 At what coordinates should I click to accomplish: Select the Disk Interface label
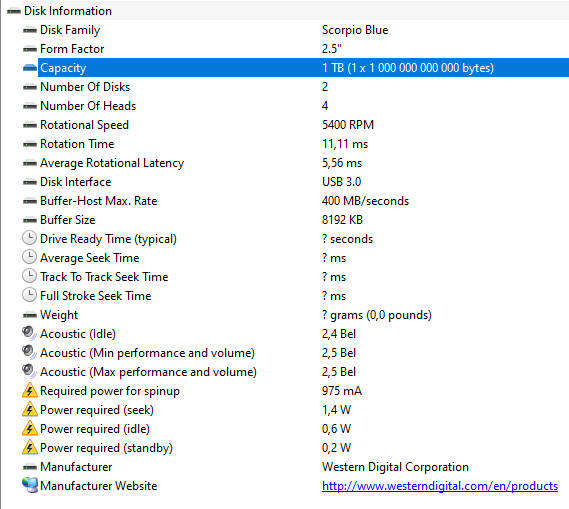point(75,182)
